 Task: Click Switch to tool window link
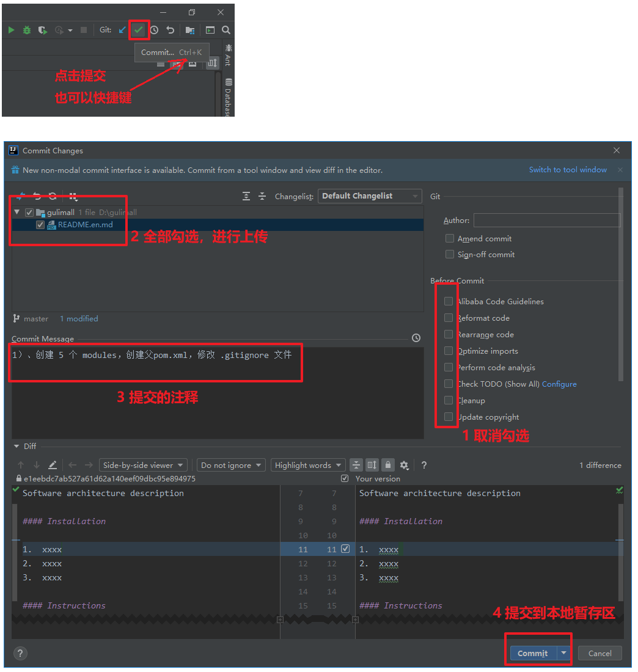pos(568,170)
